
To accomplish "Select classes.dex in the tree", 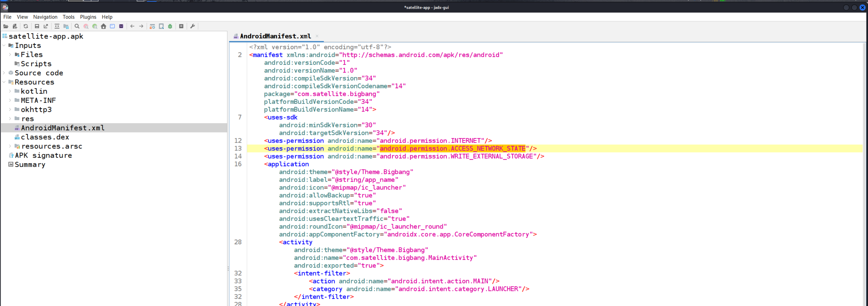I will tap(45, 137).
